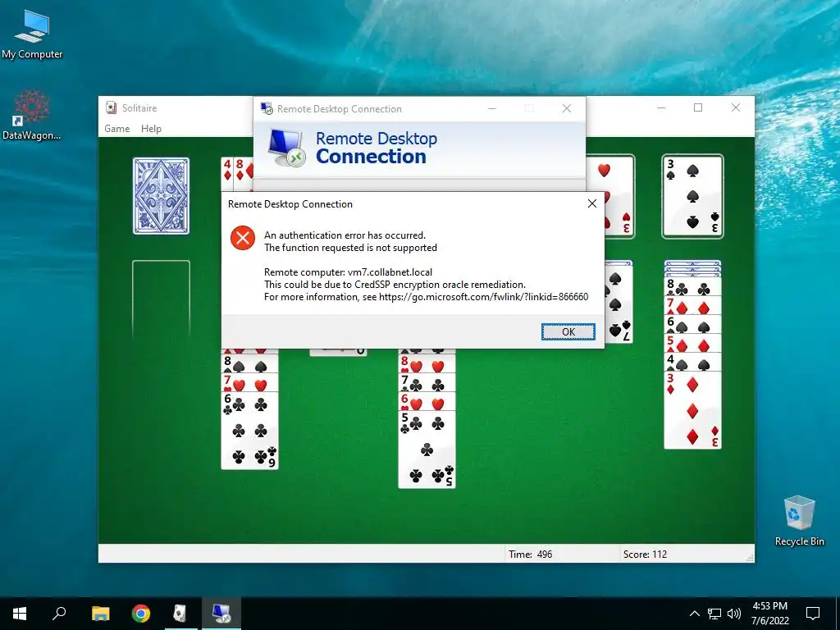Click the 7 of diamonds in the right column
This screenshot has width=840, height=630.
point(692,306)
